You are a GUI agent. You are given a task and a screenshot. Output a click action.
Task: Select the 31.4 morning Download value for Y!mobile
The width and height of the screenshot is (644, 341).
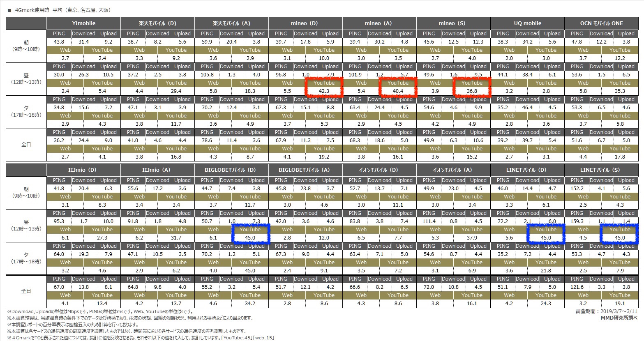[83, 42]
